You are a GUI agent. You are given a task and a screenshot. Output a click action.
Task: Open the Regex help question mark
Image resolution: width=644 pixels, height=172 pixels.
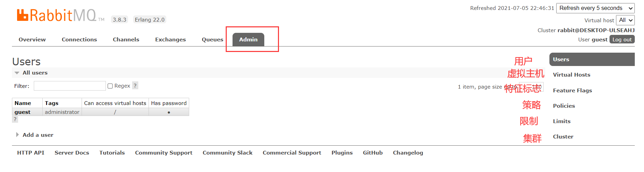pyautogui.click(x=135, y=85)
